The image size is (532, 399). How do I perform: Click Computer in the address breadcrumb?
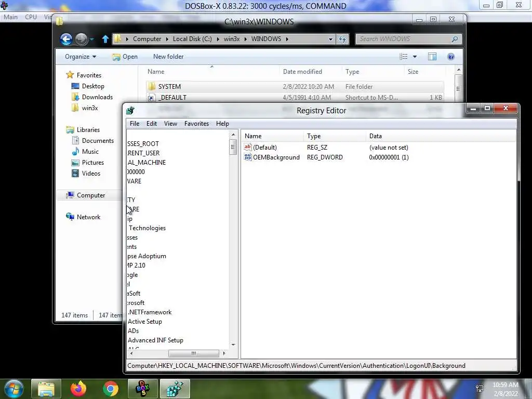(x=147, y=39)
